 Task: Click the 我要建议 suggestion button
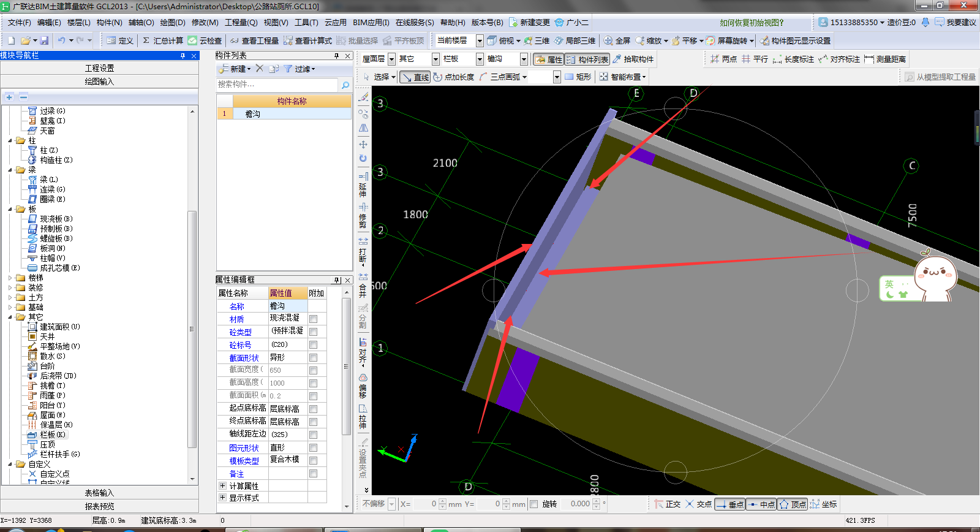(x=956, y=22)
